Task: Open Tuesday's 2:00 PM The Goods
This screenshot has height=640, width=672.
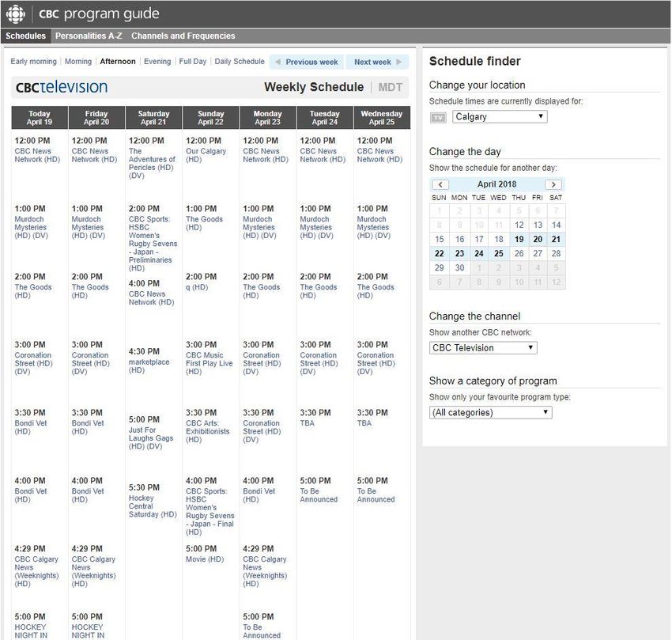Action: (319, 291)
